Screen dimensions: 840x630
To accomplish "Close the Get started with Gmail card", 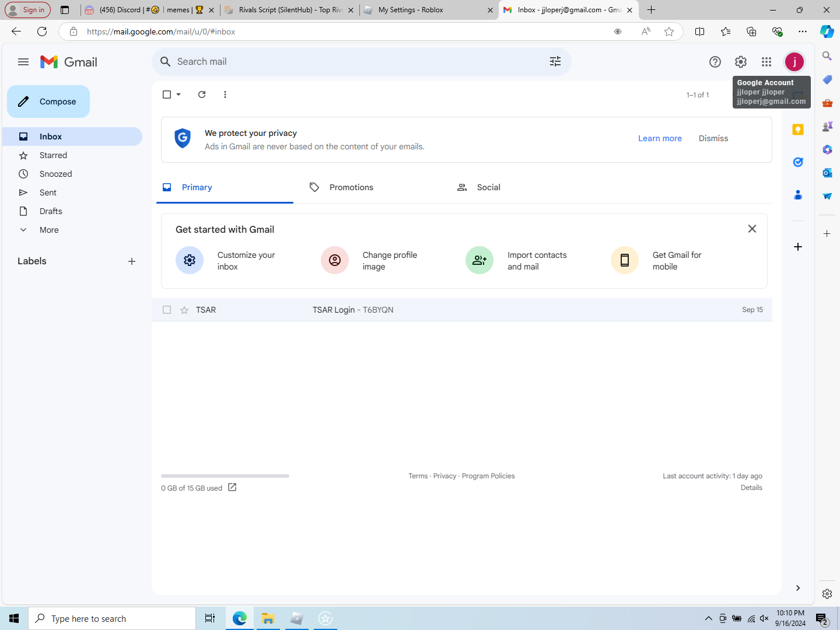I will point(752,229).
